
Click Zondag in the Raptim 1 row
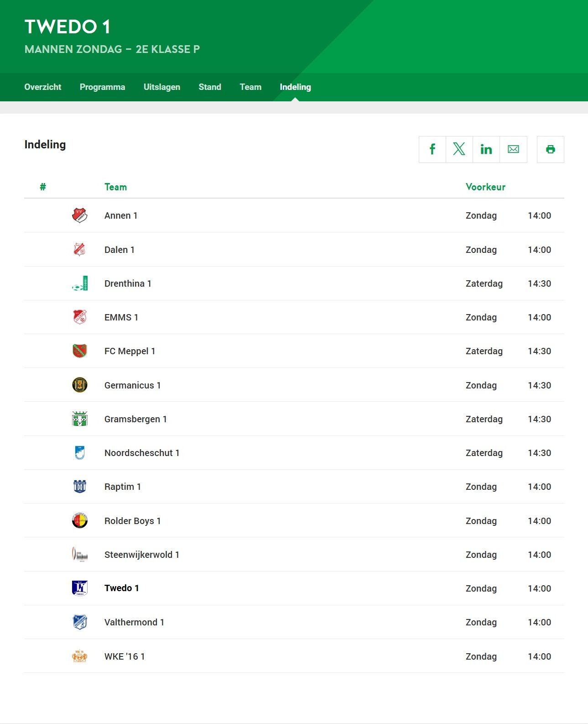point(481,487)
